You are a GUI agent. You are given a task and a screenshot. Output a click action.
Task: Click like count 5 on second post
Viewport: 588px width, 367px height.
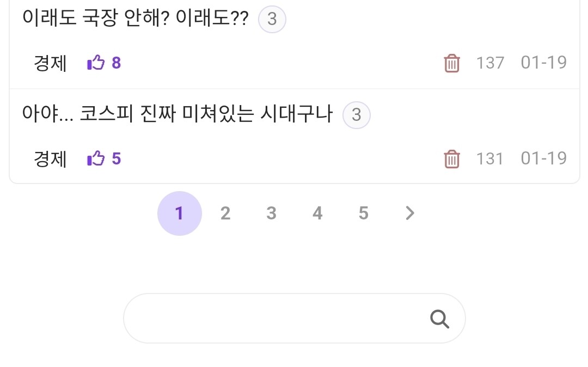click(117, 159)
